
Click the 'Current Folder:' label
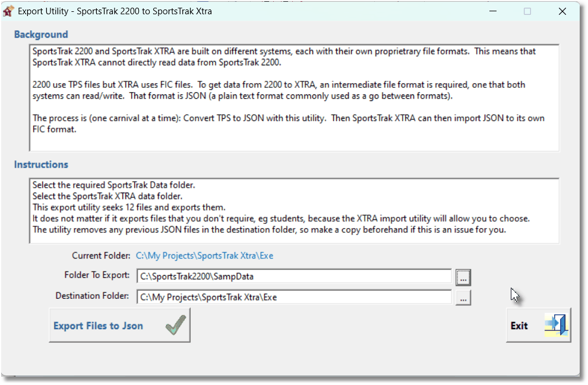101,256
